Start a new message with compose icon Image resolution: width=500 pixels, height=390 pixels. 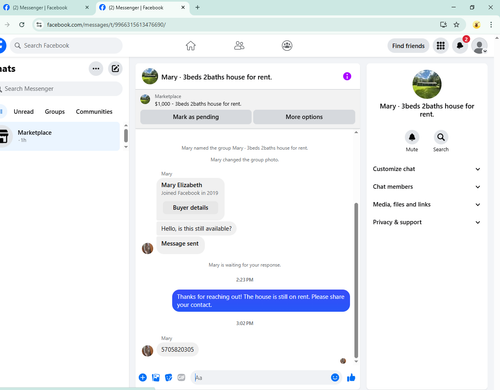coord(115,69)
